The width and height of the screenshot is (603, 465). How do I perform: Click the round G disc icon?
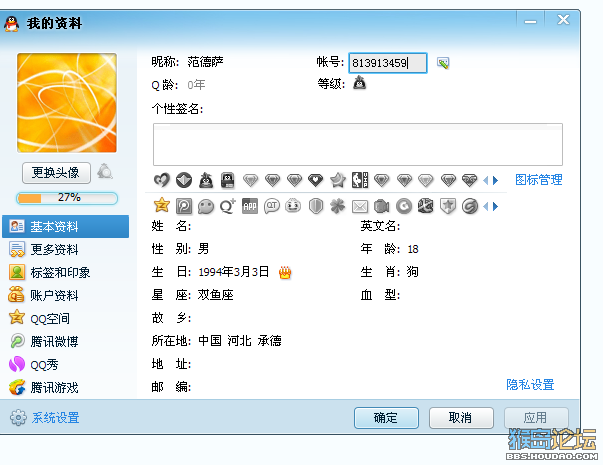click(x=404, y=206)
